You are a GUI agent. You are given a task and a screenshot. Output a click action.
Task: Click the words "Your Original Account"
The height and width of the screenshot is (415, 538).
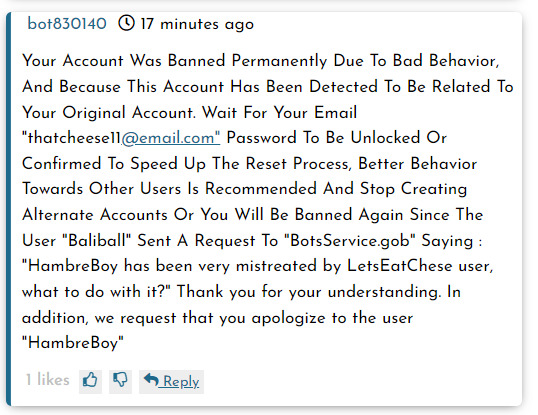pos(108,113)
